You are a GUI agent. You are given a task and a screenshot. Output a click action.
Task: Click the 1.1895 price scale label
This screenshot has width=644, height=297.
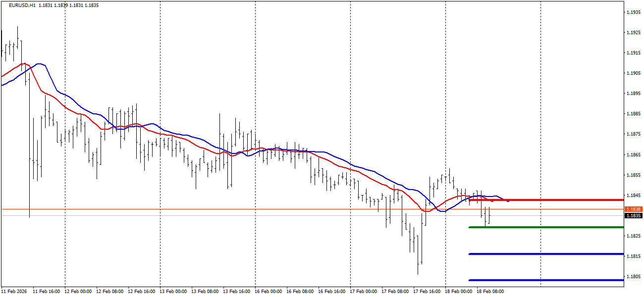(x=634, y=94)
